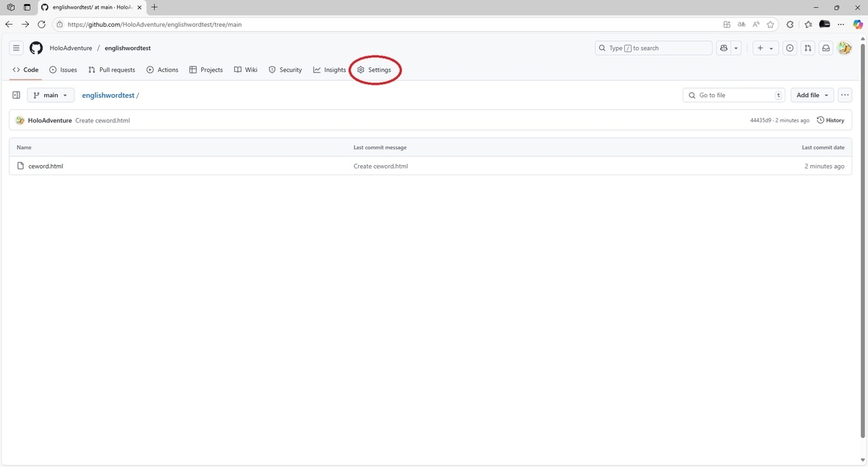Open Microsoft Copilot in the browser
Image resolution: width=868 pixels, height=467 pixels.
click(858, 24)
